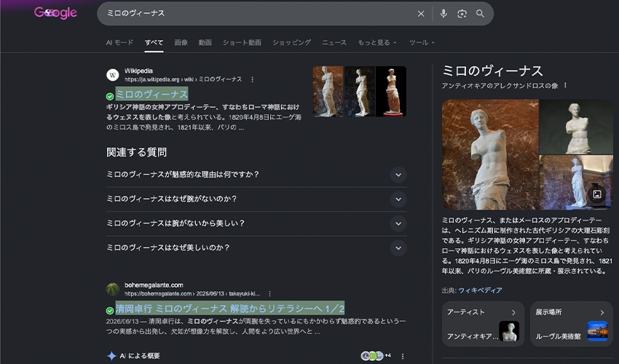Open the knowledge panel's more-images icon

click(597, 194)
